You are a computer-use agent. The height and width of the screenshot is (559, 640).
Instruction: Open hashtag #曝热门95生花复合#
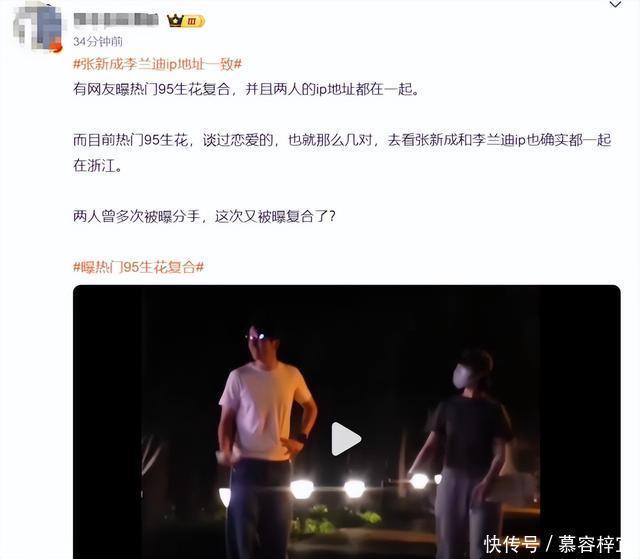[x=138, y=267]
